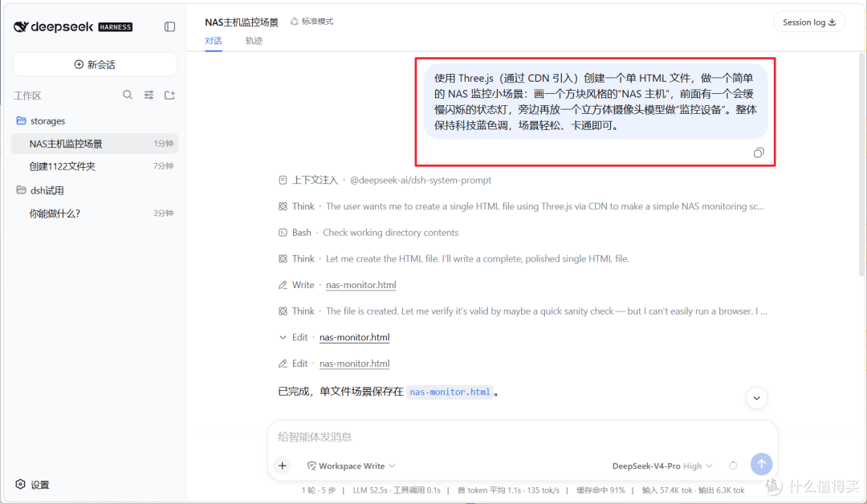
Task: Send message with blue arrow button
Action: click(x=761, y=464)
